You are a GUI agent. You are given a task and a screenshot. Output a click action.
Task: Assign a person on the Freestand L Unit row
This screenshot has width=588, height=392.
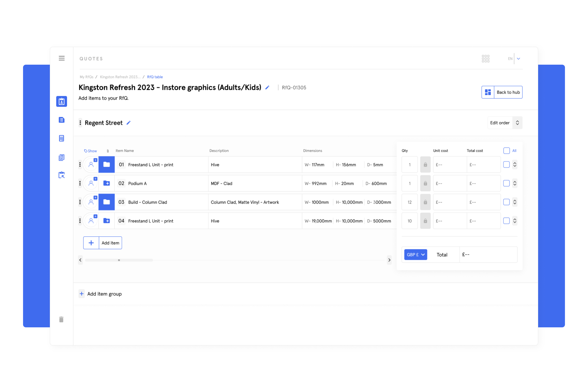tap(91, 165)
